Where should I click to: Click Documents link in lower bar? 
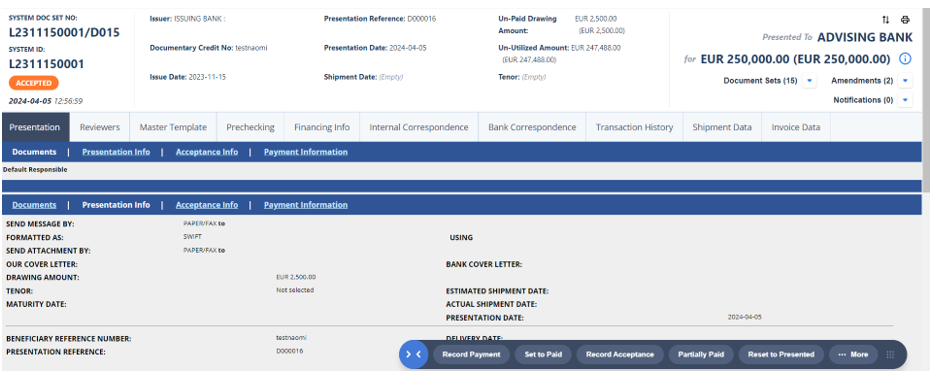click(34, 205)
